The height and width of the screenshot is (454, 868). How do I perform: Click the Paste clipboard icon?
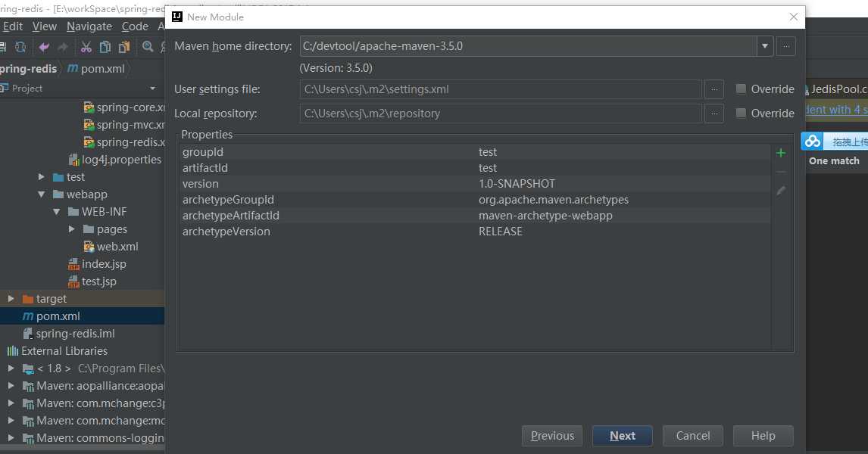coord(124,47)
